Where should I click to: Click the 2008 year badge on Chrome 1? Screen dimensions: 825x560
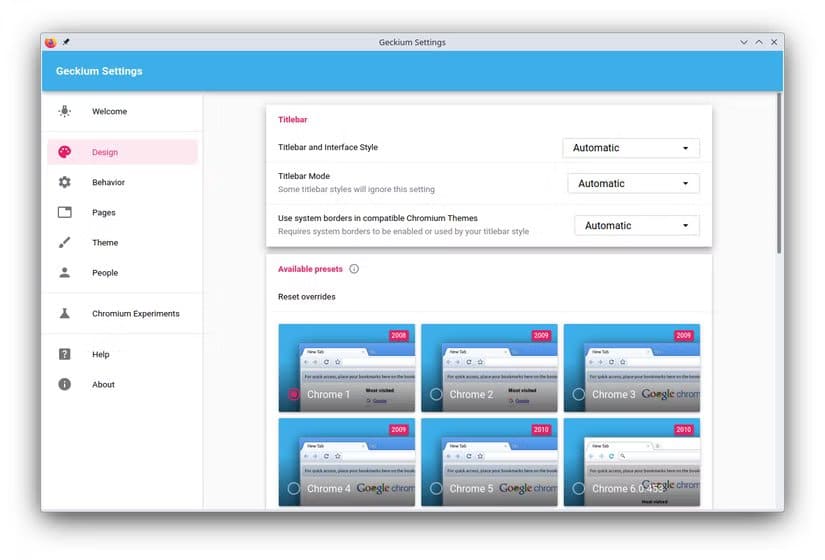coord(399,335)
